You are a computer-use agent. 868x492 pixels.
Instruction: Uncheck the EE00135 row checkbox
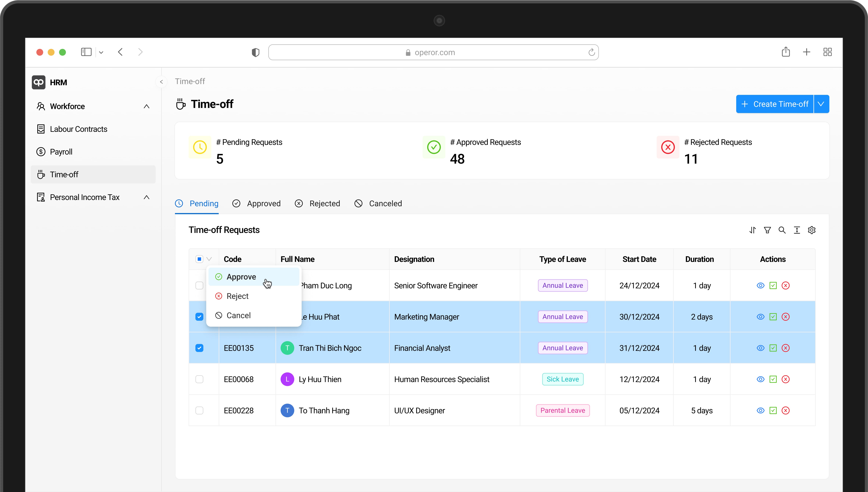click(x=199, y=348)
